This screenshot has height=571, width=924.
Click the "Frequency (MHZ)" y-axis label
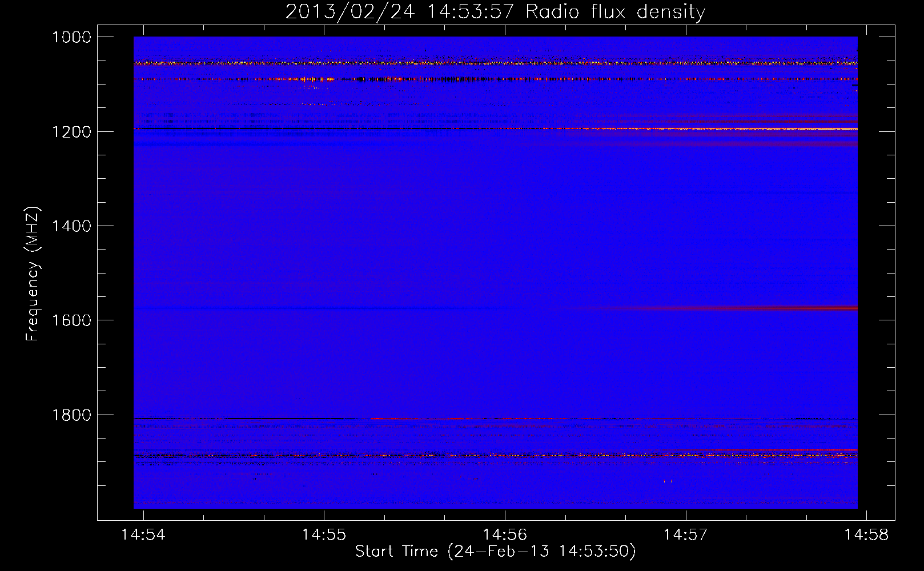click(x=33, y=274)
